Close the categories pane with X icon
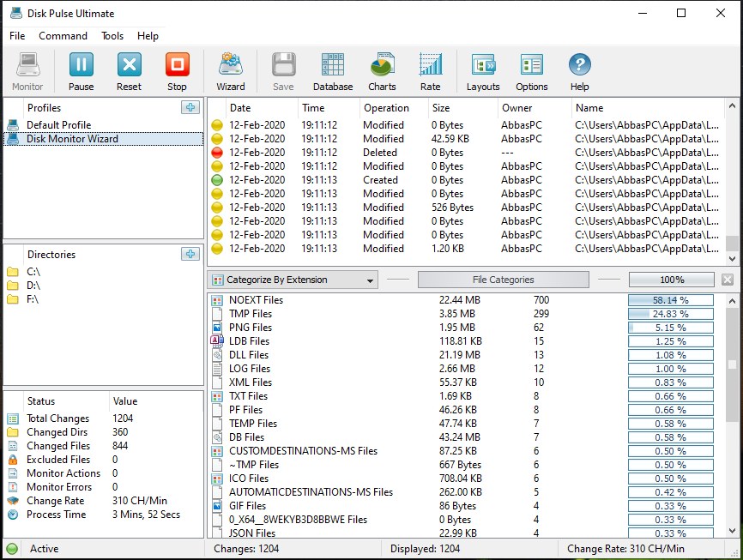 [x=728, y=280]
